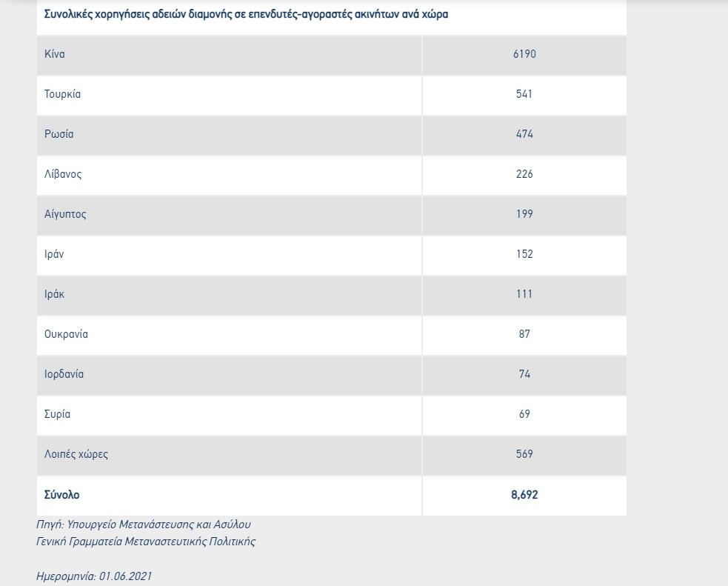
Task: Select the Λίβανος row label
Action: point(63,174)
